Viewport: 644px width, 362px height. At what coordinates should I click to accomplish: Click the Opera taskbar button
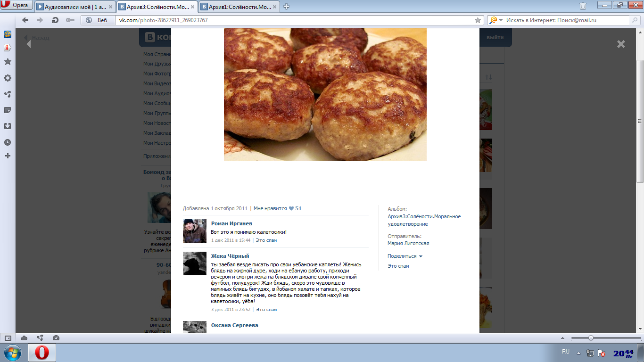coord(42,353)
